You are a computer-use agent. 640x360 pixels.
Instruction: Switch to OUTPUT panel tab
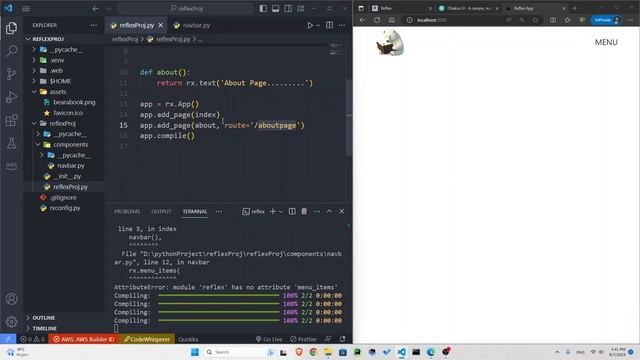point(161,211)
